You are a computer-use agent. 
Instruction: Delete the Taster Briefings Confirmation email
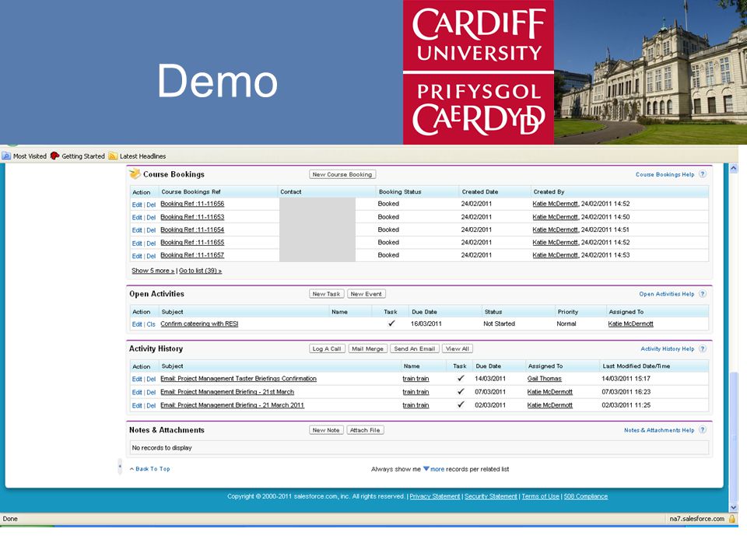(x=151, y=379)
